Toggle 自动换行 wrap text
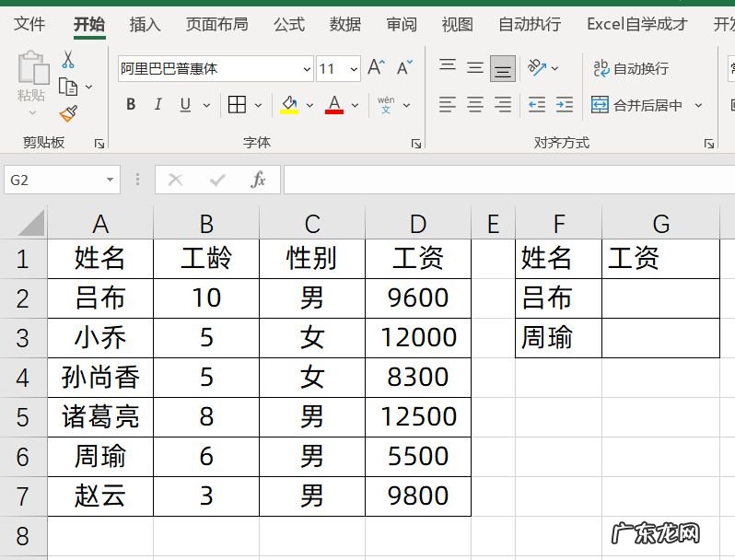Viewport: 735px width, 560px height. [631, 68]
